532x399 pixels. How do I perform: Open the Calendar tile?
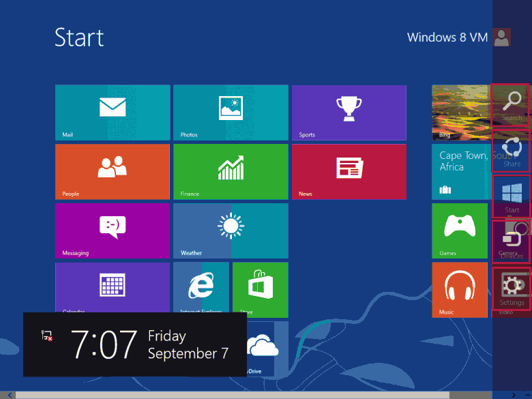pyautogui.click(x=113, y=287)
